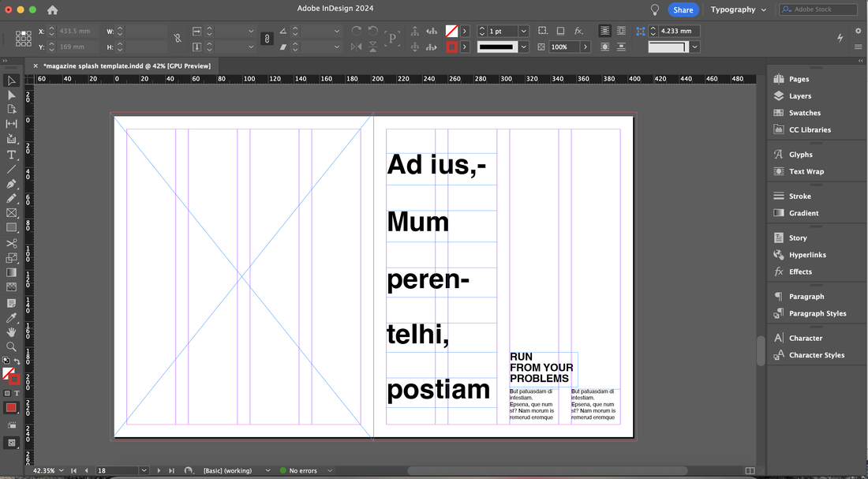Open the Discover lightbulb help

click(655, 10)
